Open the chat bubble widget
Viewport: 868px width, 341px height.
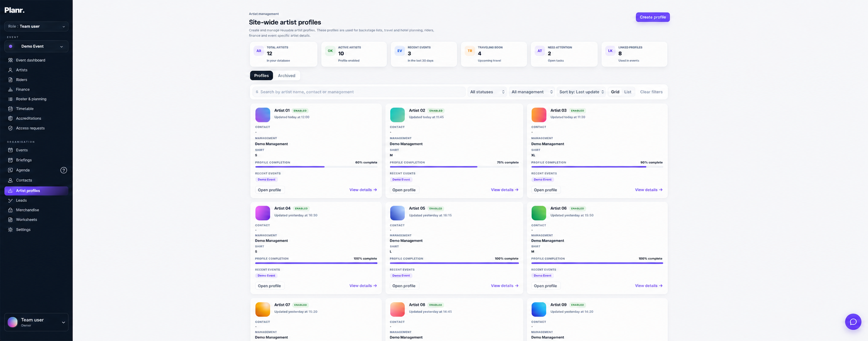tap(853, 322)
